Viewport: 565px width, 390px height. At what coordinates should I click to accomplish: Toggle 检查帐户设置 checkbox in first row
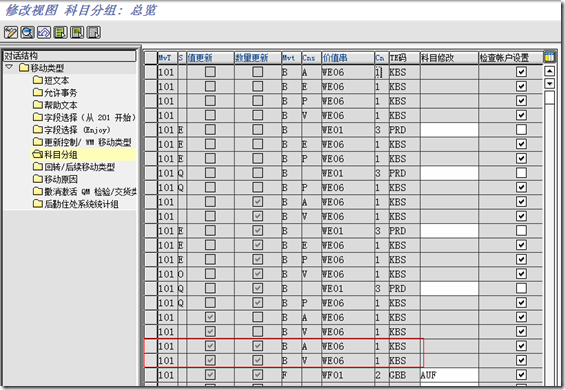click(521, 72)
